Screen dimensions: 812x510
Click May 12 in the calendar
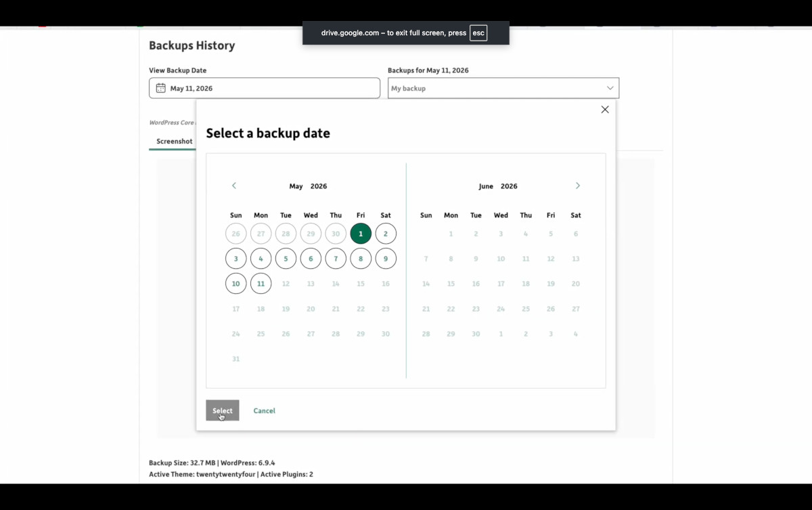(x=286, y=284)
